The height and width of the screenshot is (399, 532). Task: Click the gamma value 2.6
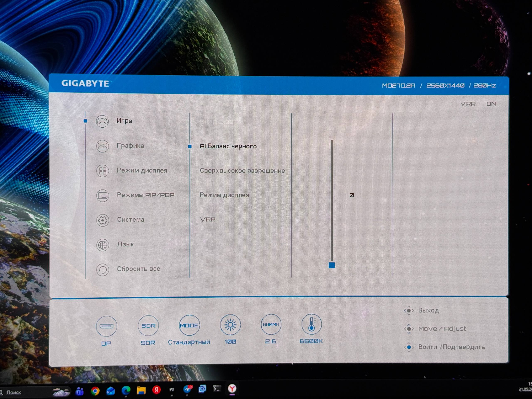[x=271, y=341]
